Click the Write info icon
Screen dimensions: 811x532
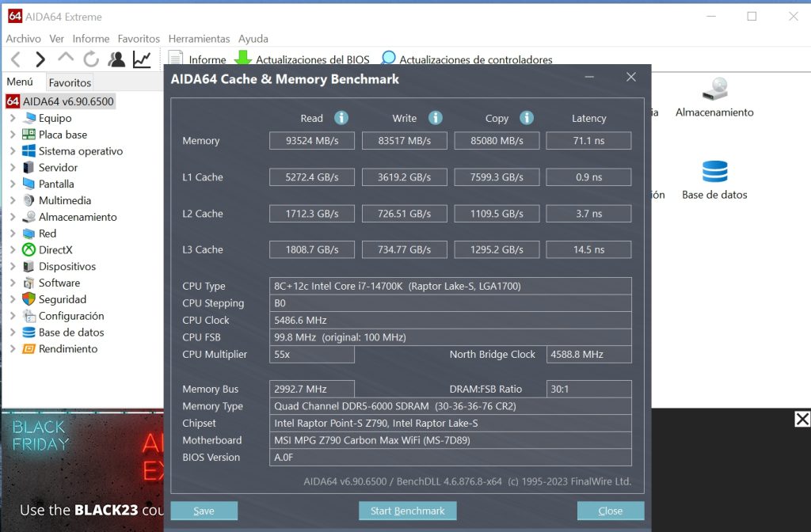click(436, 118)
